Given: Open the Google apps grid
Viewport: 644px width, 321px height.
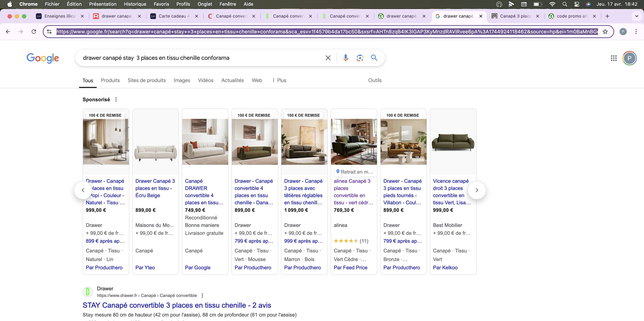Looking at the screenshot, I should [613, 58].
